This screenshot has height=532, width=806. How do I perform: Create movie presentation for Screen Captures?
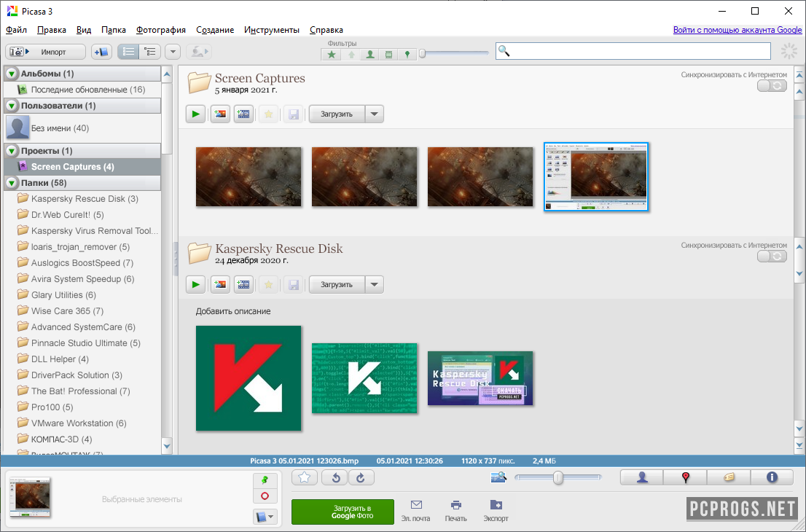point(243,114)
